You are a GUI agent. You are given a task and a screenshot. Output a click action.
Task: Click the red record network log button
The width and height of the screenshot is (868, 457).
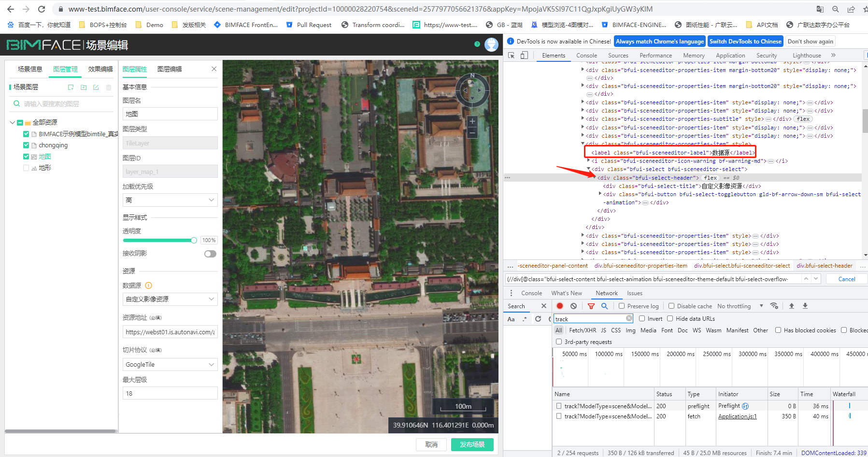[x=560, y=306]
